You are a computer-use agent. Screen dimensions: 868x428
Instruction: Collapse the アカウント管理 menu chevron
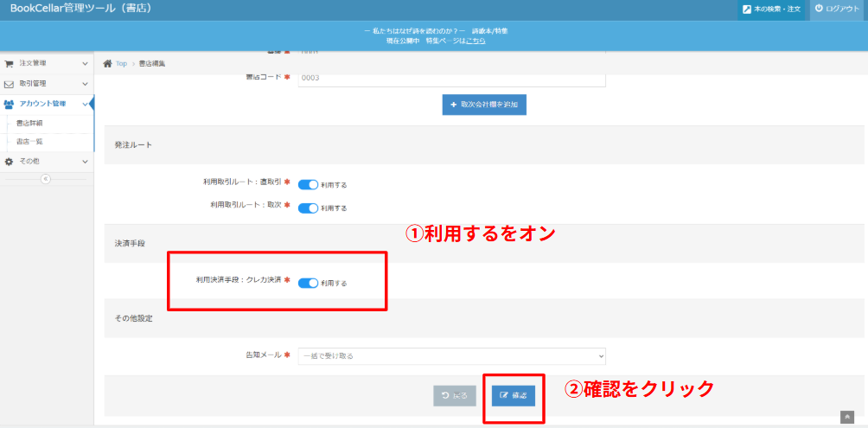[85, 104]
